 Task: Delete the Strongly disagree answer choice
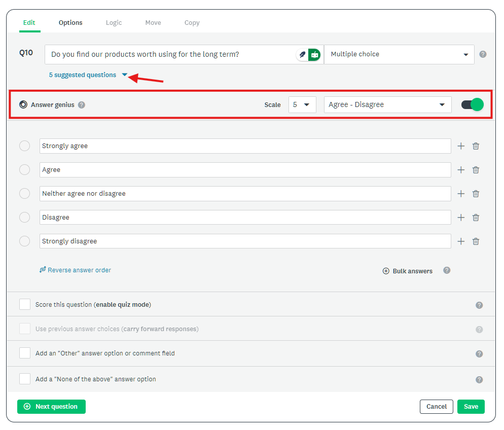click(476, 241)
